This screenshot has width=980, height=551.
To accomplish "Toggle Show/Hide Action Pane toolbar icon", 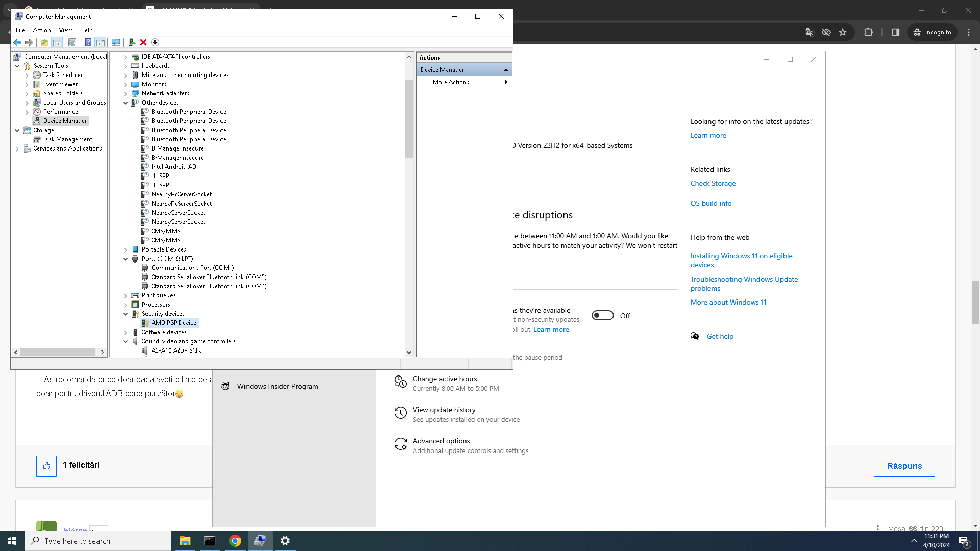I will tap(101, 42).
